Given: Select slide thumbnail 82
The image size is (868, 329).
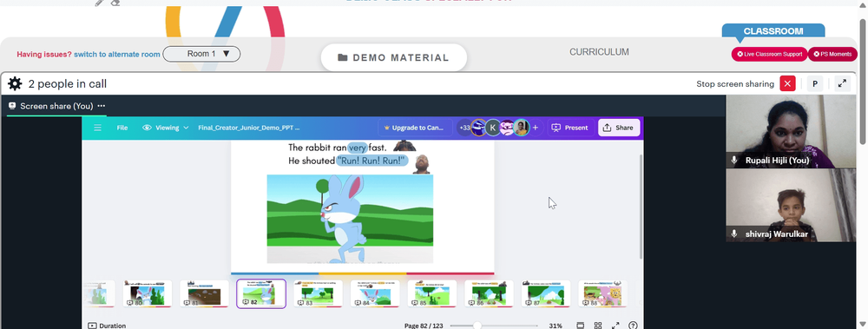Looking at the screenshot, I should pos(261,293).
